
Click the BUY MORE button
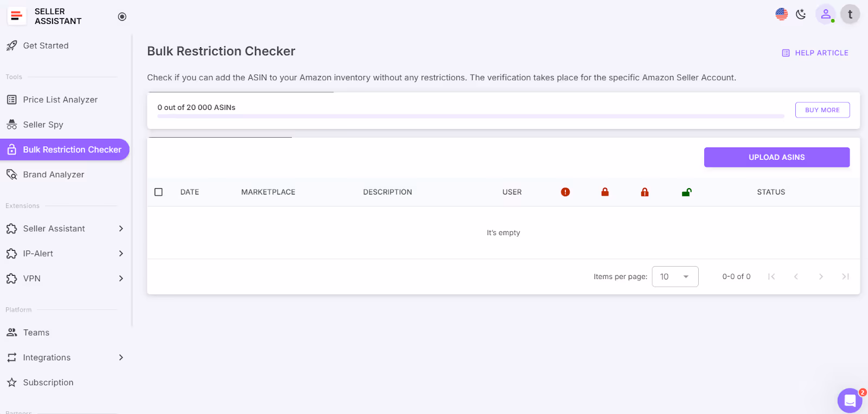[822, 110]
